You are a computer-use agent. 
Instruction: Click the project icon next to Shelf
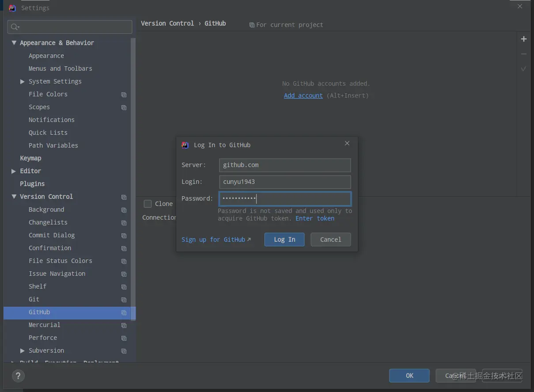point(124,287)
